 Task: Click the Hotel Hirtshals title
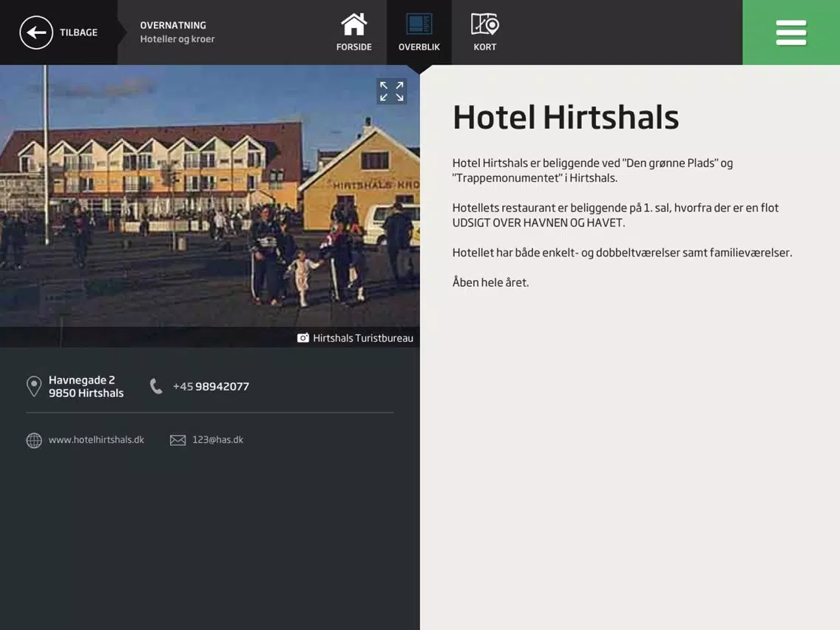click(x=566, y=117)
